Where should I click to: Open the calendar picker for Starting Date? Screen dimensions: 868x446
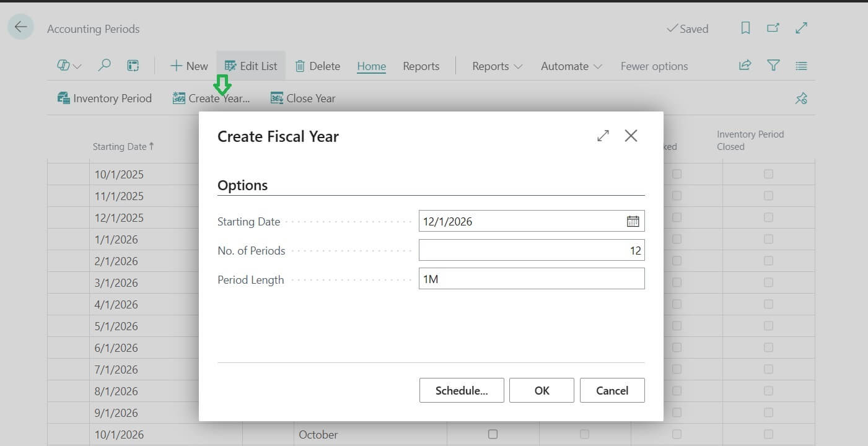click(x=633, y=221)
